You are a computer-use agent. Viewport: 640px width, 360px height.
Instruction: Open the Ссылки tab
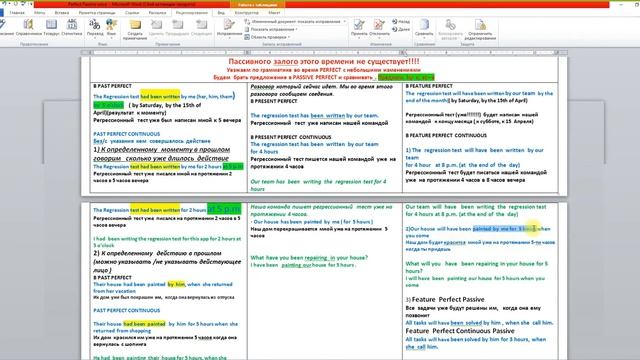pos(132,13)
